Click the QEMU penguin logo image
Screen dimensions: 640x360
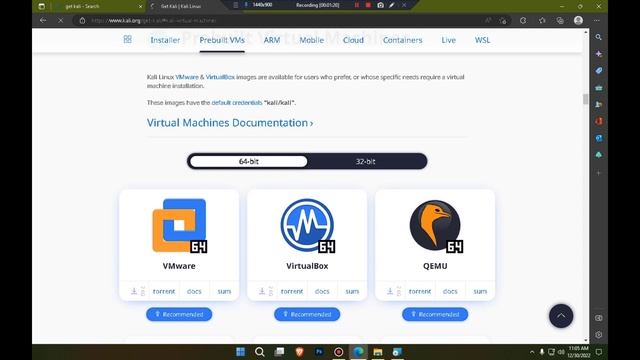[435, 225]
